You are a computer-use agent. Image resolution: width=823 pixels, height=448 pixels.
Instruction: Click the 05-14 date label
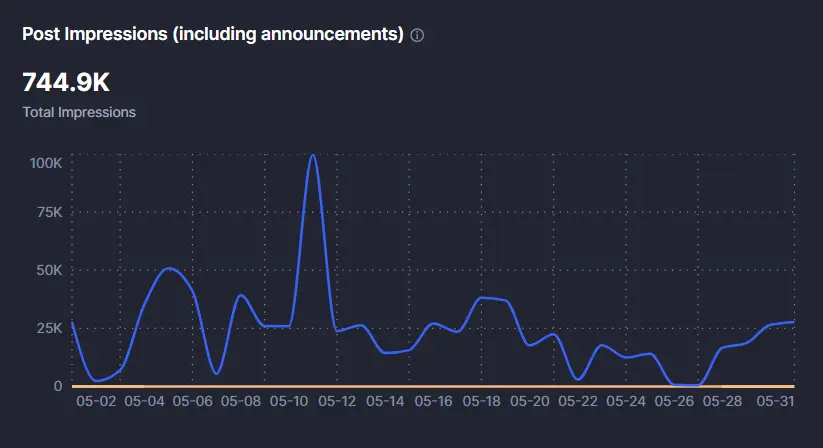click(x=385, y=401)
